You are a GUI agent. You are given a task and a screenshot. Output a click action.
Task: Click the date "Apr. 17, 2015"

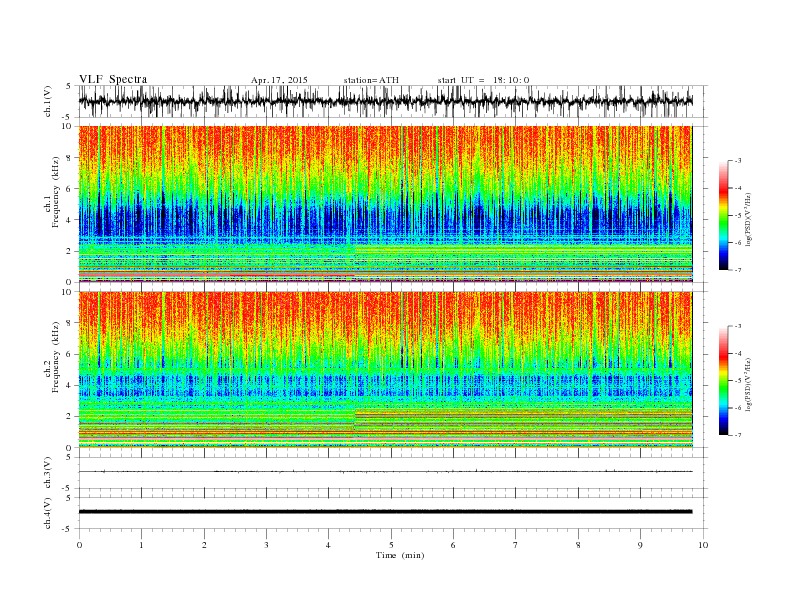pyautogui.click(x=279, y=80)
